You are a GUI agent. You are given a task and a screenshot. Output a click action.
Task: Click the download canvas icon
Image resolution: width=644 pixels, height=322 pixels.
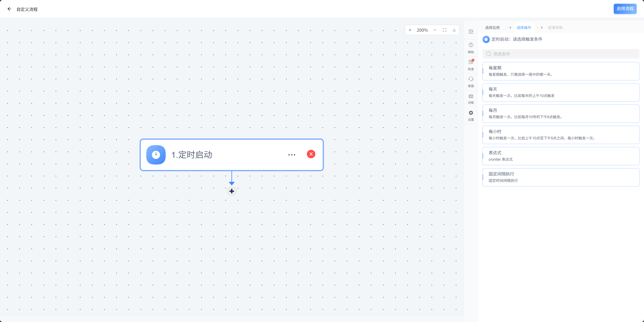(x=454, y=30)
